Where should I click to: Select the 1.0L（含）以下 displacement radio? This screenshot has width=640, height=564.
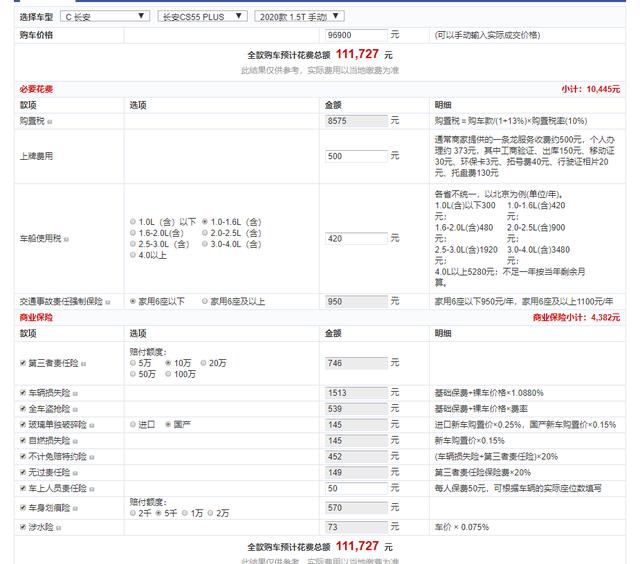point(133,222)
